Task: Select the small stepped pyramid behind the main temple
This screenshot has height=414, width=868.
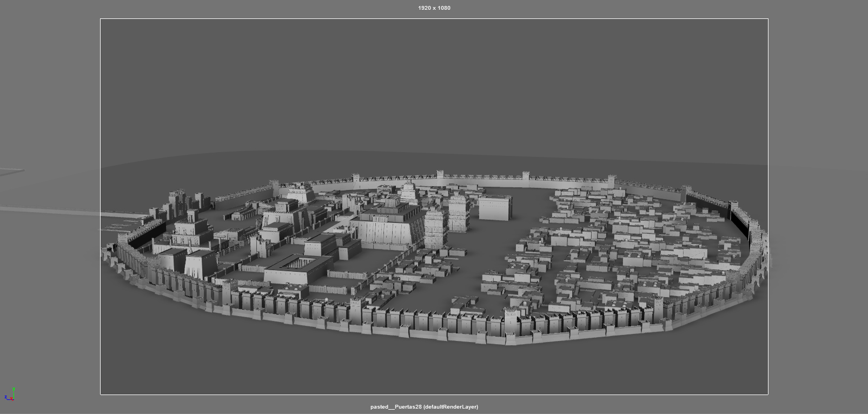Action: [x=409, y=192]
